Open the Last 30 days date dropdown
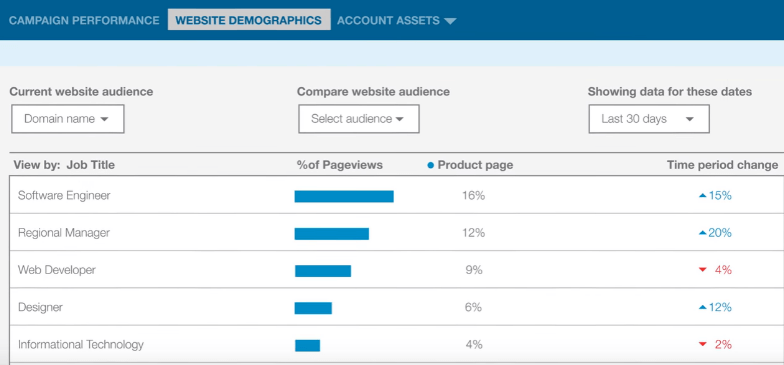 click(x=648, y=119)
